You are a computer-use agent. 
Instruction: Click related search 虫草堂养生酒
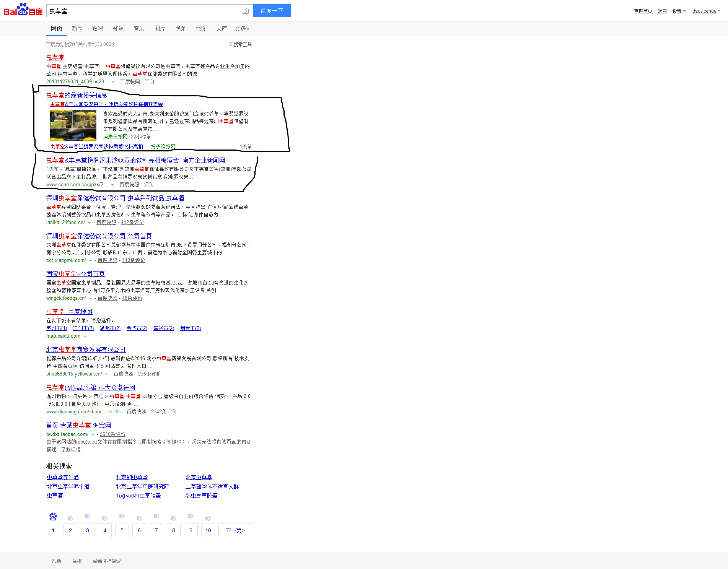pos(63,477)
